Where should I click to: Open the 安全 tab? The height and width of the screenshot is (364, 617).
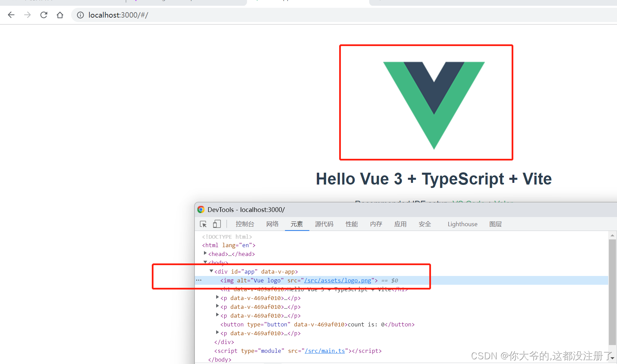[425, 224]
